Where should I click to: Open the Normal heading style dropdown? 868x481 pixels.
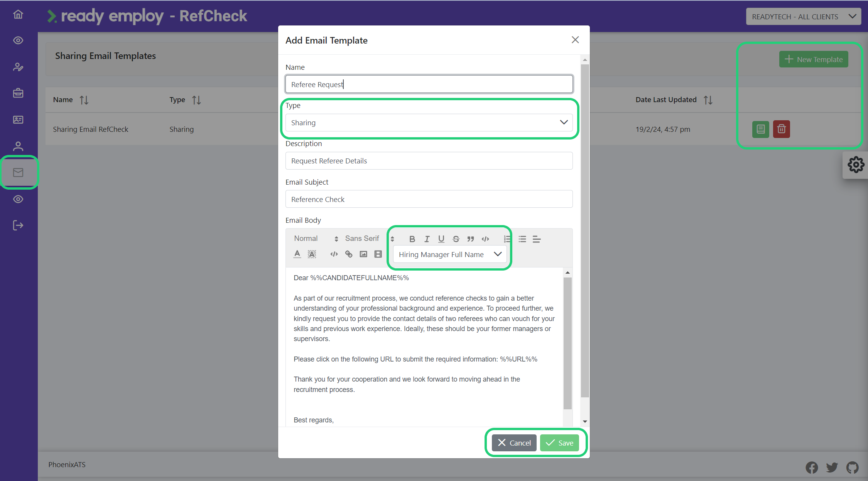(316, 239)
